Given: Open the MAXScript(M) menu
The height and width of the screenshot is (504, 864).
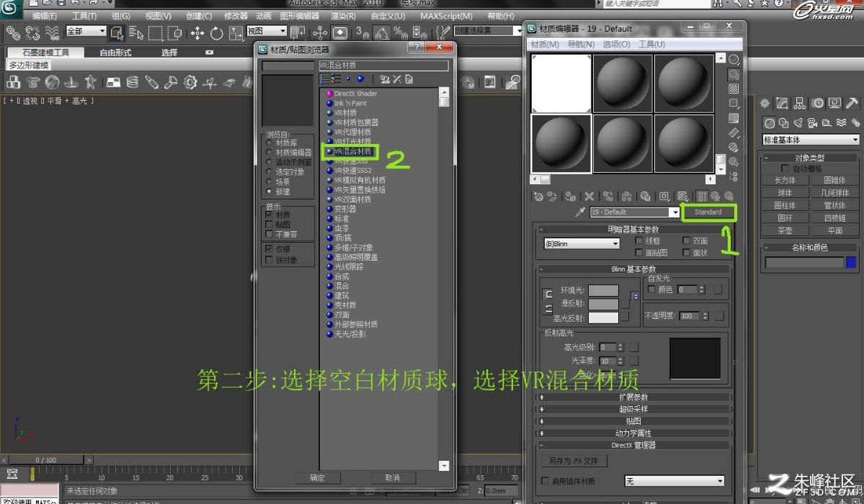Looking at the screenshot, I should [x=446, y=16].
